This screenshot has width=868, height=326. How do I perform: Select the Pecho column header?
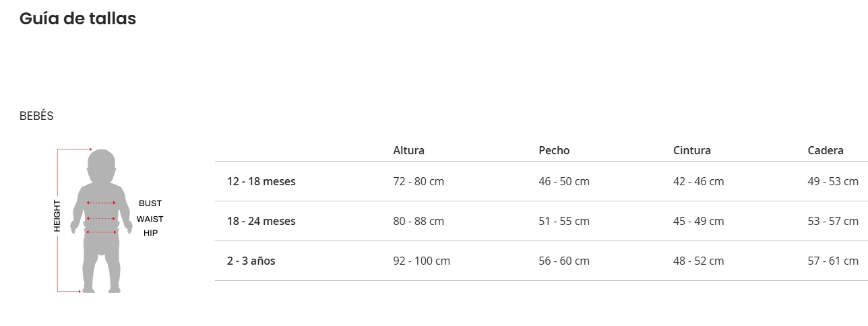554,150
